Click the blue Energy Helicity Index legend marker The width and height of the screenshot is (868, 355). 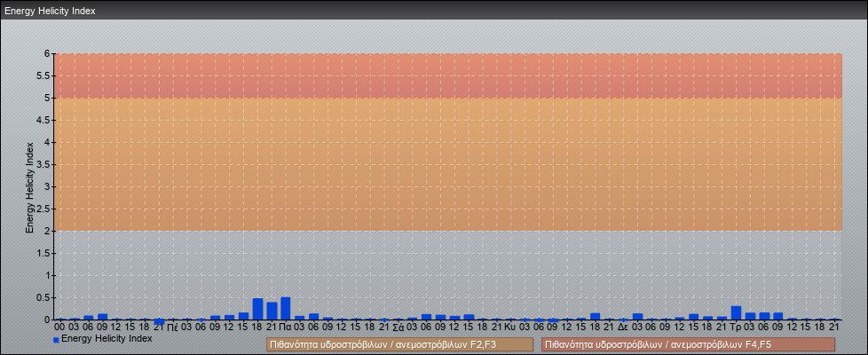(x=56, y=340)
